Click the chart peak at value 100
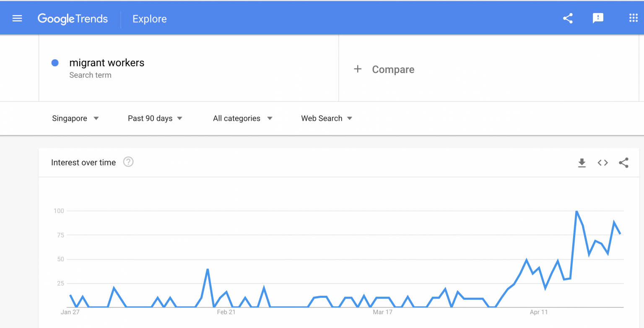The height and width of the screenshot is (328, 644). [x=577, y=211]
